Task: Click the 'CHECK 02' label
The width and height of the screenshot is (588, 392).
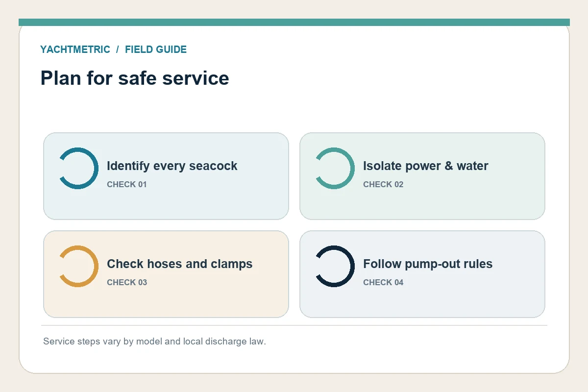Action: point(383,185)
